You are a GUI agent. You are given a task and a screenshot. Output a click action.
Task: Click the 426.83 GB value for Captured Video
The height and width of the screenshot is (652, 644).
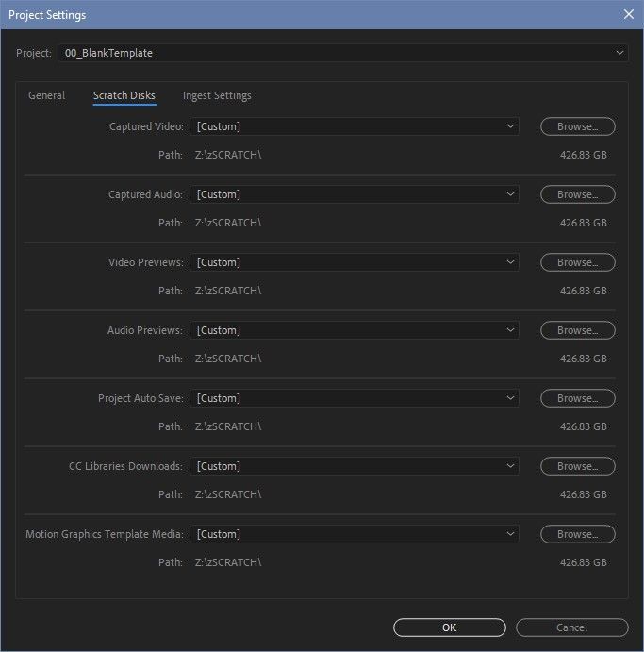(584, 155)
